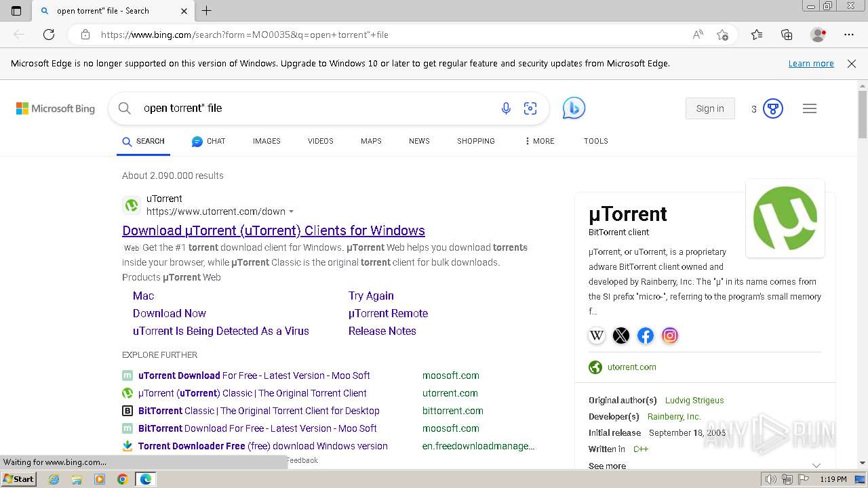This screenshot has width=868, height=488.
Task: Open the Mac sublink
Action: click(x=143, y=296)
